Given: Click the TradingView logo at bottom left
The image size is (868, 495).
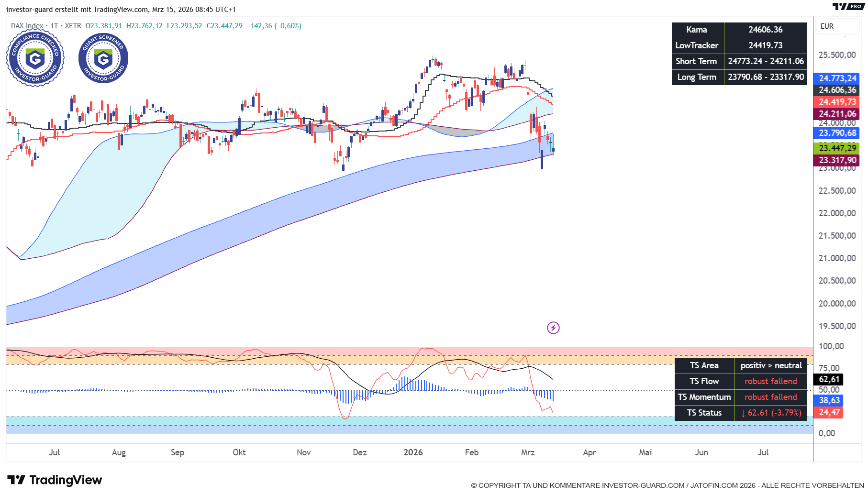Looking at the screenshot, I should (x=55, y=480).
